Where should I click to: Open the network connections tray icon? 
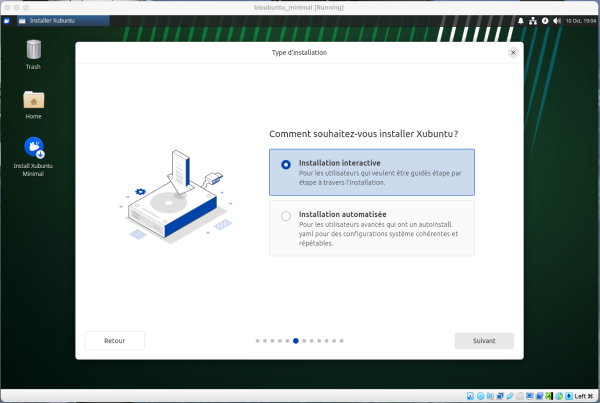[x=533, y=21]
